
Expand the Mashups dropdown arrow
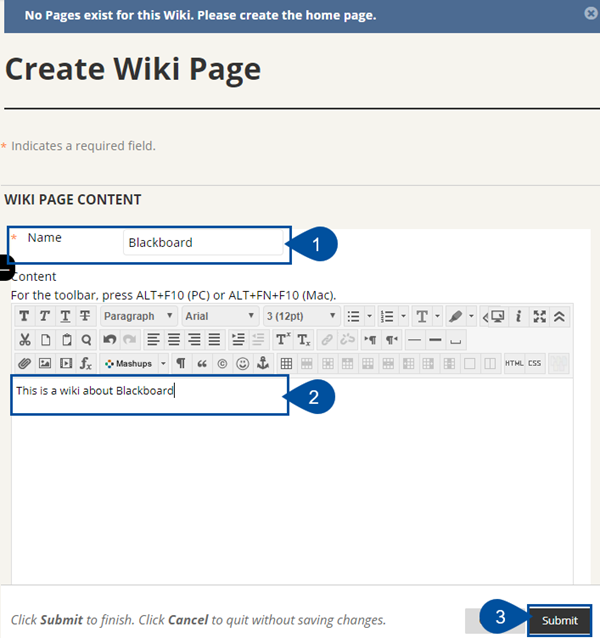coord(163,363)
